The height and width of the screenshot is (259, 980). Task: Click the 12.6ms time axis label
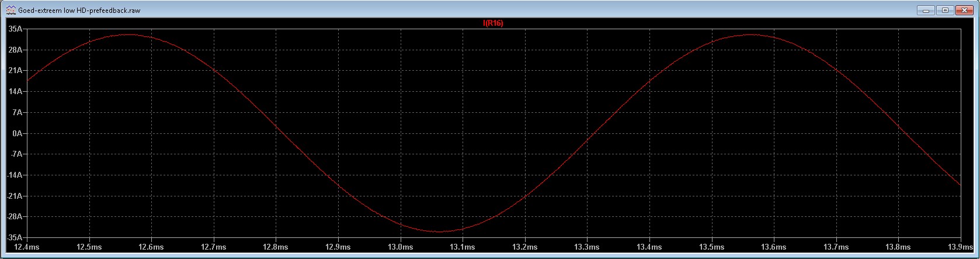click(x=151, y=247)
